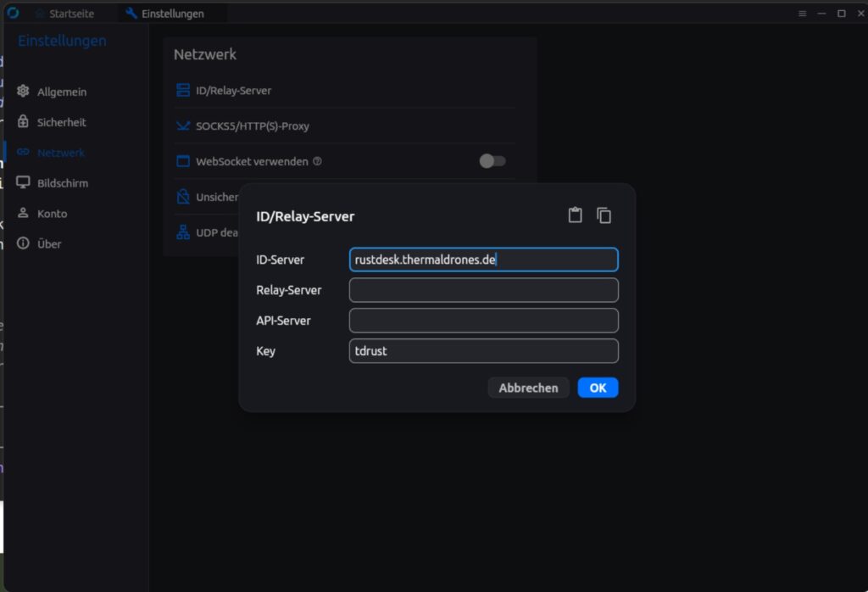
Task: Click the ID-Server label in dialog
Action: tap(280, 260)
